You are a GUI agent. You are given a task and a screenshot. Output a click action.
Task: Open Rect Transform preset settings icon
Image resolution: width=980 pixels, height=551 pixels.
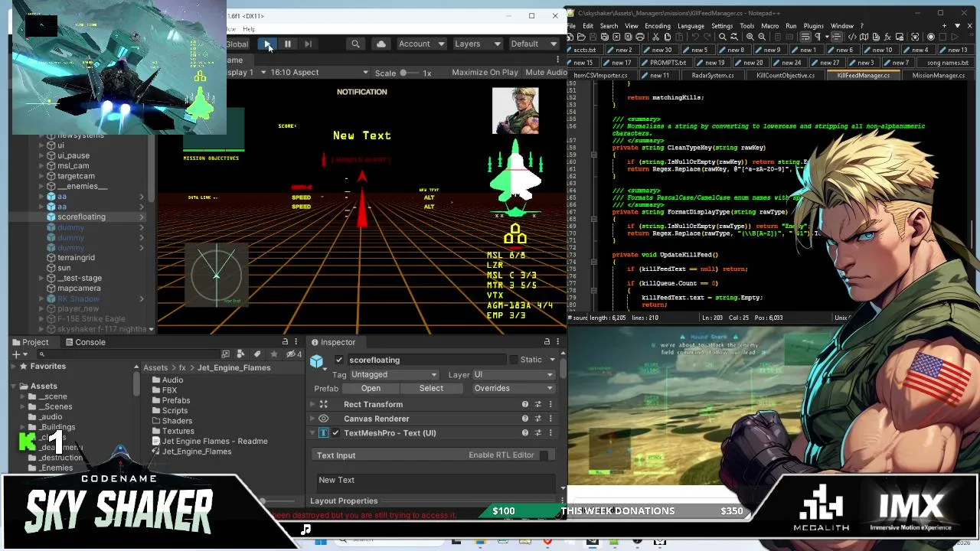click(537, 404)
